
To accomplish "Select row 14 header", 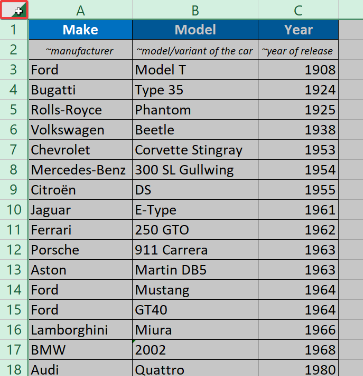I will [14, 290].
